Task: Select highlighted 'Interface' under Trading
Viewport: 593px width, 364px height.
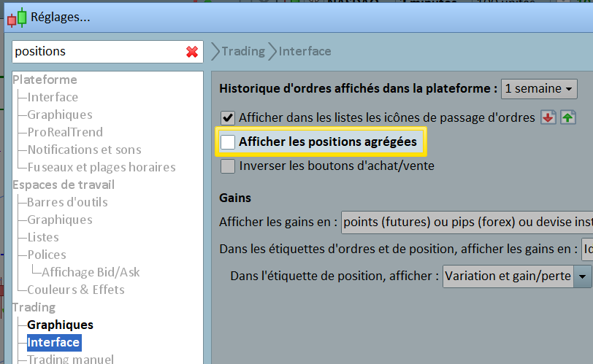Action: click(x=53, y=342)
